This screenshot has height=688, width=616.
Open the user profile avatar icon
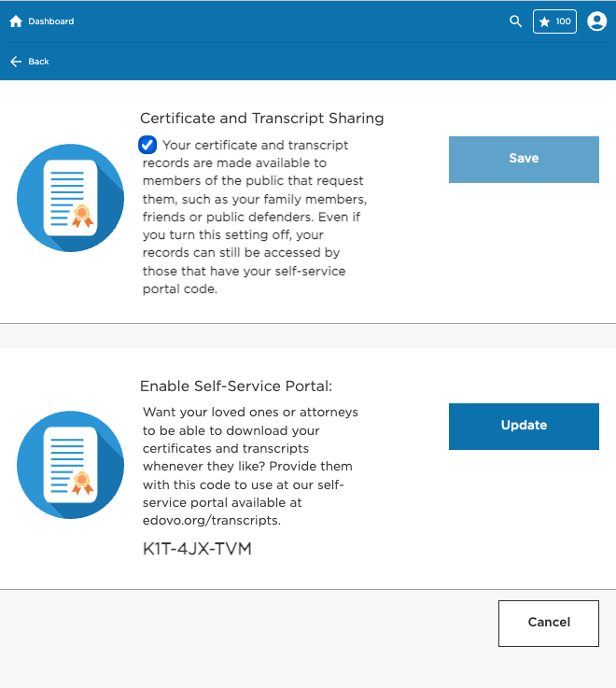597,21
